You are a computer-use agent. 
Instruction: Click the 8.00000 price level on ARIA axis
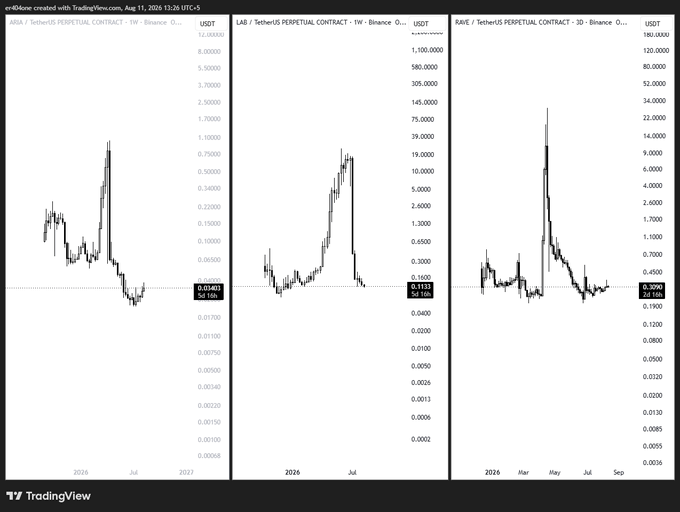pyautogui.click(x=209, y=51)
